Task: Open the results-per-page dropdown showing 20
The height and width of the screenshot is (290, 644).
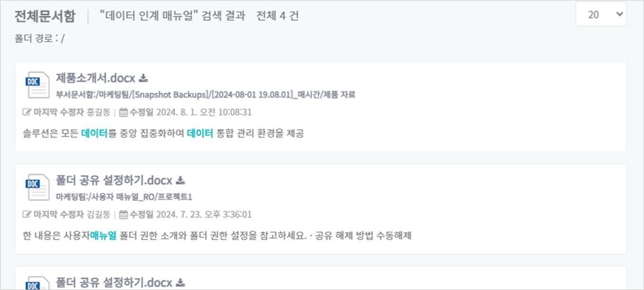Action: (601, 15)
